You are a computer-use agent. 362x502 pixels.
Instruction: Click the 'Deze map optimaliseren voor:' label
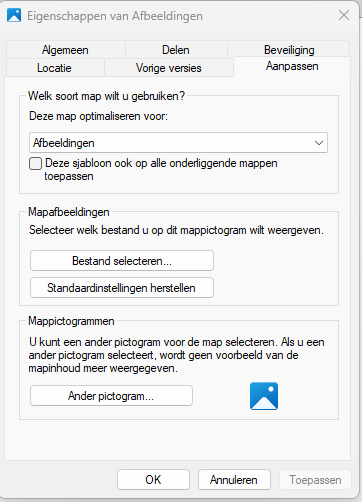(x=99, y=116)
